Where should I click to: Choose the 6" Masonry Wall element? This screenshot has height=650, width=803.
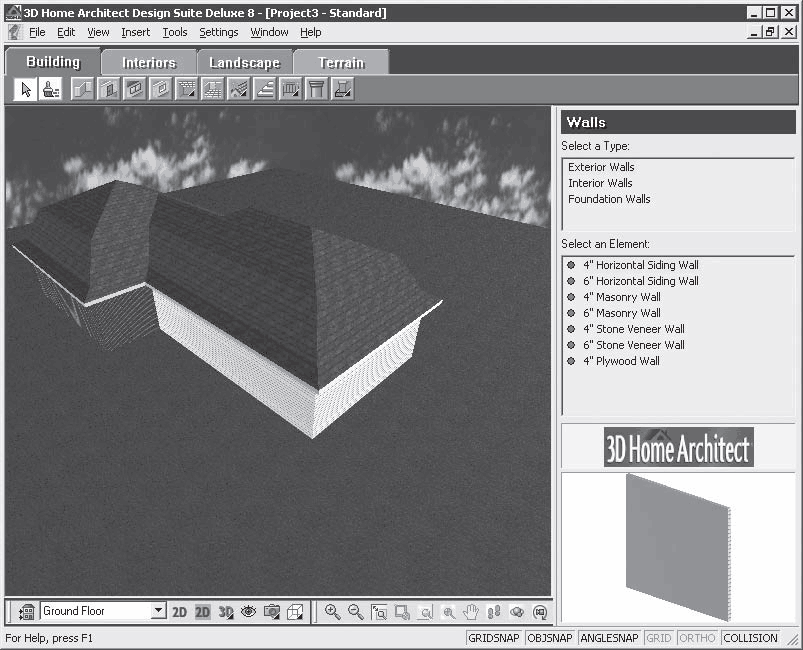pyautogui.click(x=615, y=313)
